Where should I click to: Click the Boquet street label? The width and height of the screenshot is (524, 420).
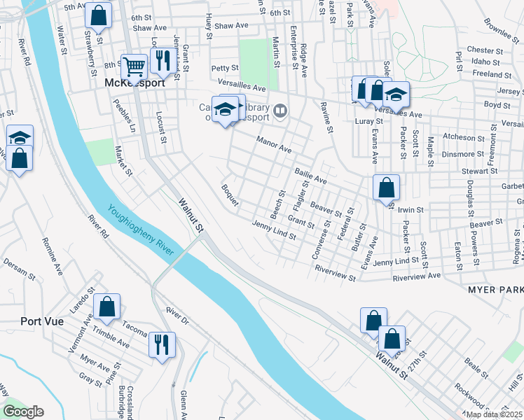pyautogui.click(x=230, y=195)
